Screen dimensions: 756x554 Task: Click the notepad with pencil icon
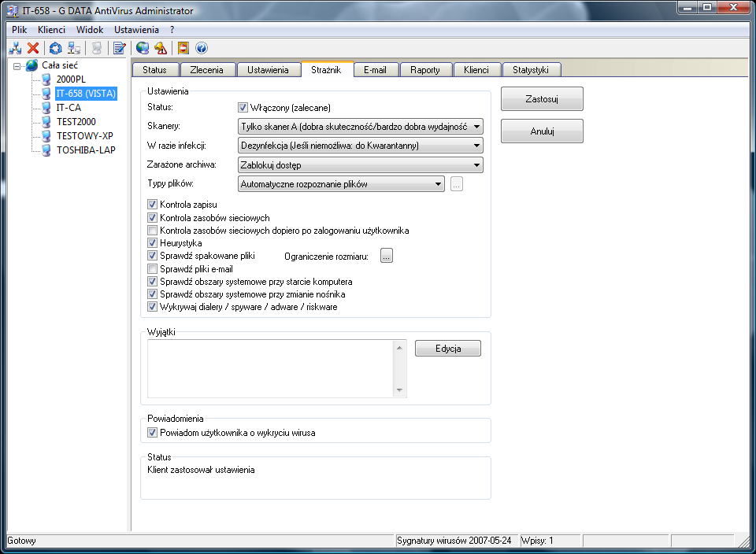[119, 48]
